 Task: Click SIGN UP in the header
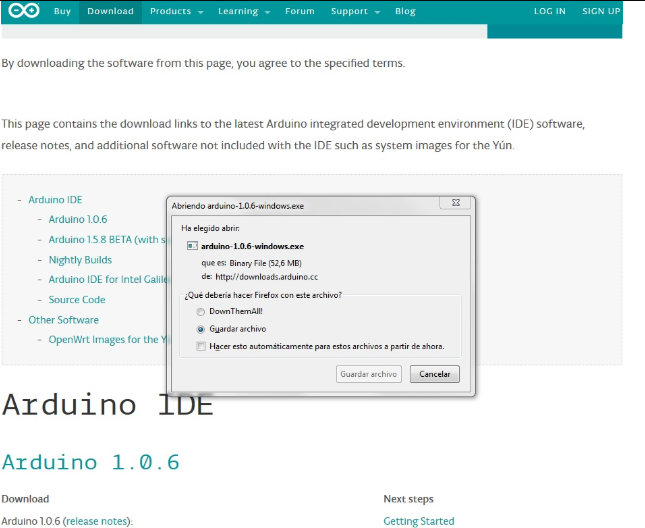point(601,12)
